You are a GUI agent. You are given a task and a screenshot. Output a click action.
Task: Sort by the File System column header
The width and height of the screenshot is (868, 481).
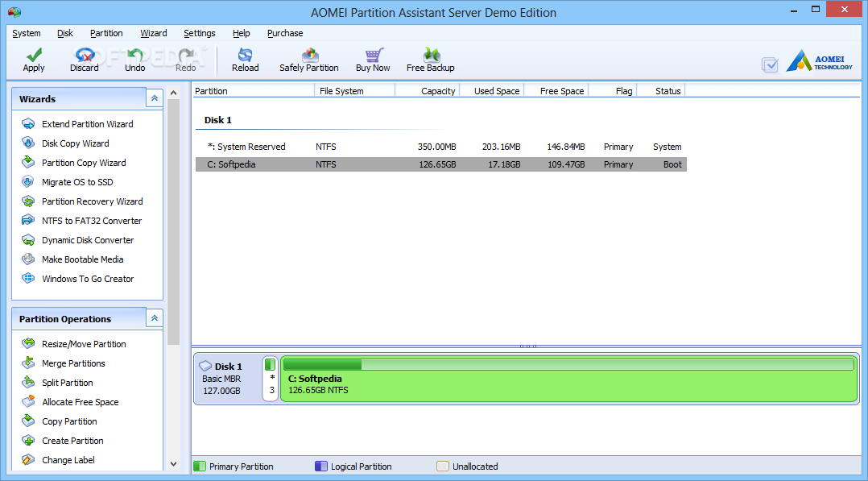point(355,91)
